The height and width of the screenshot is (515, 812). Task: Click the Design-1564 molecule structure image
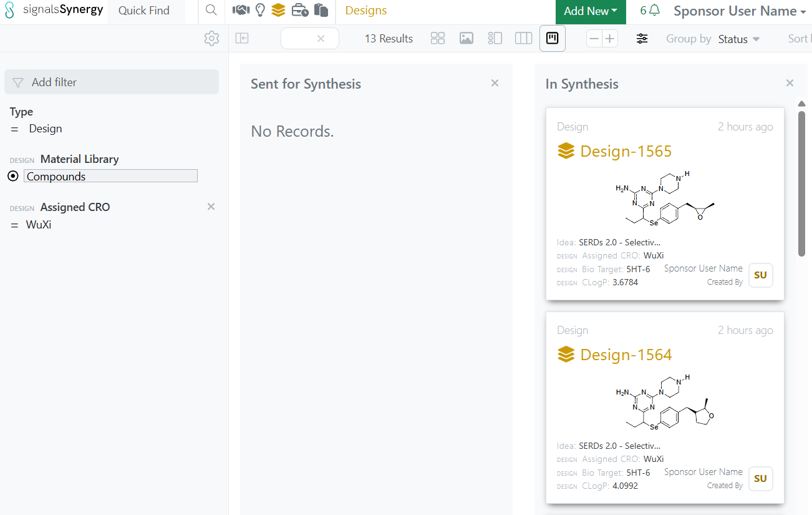(x=665, y=402)
